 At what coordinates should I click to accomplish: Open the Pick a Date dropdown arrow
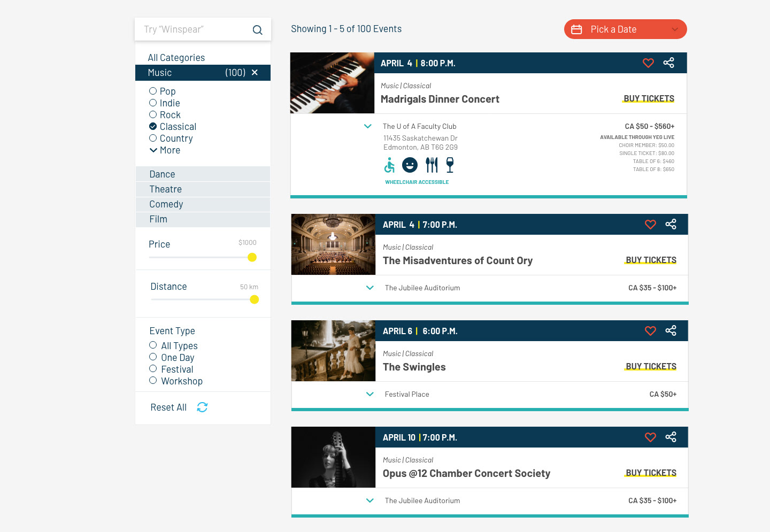click(x=675, y=29)
